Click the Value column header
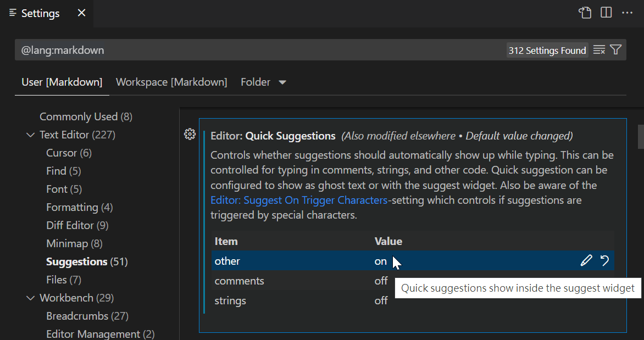The height and width of the screenshot is (340, 644). coord(388,241)
